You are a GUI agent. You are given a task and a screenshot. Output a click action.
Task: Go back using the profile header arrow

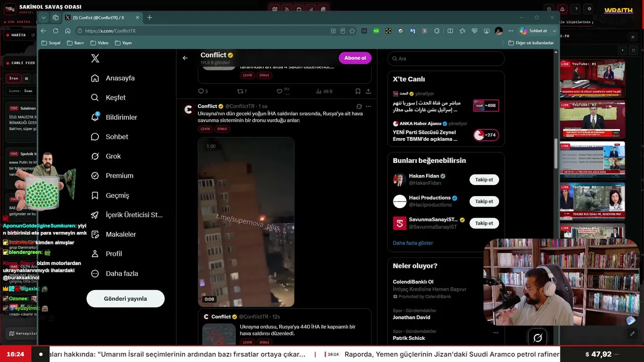[x=185, y=58]
